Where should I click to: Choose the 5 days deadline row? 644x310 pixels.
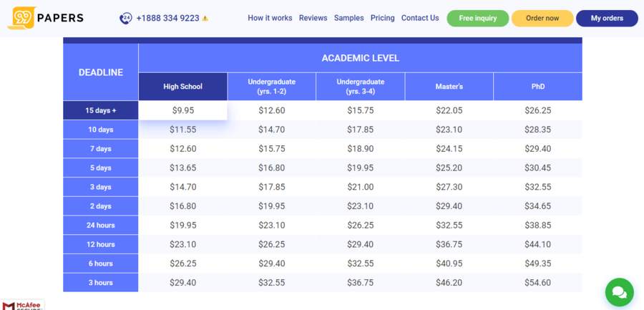(x=101, y=168)
